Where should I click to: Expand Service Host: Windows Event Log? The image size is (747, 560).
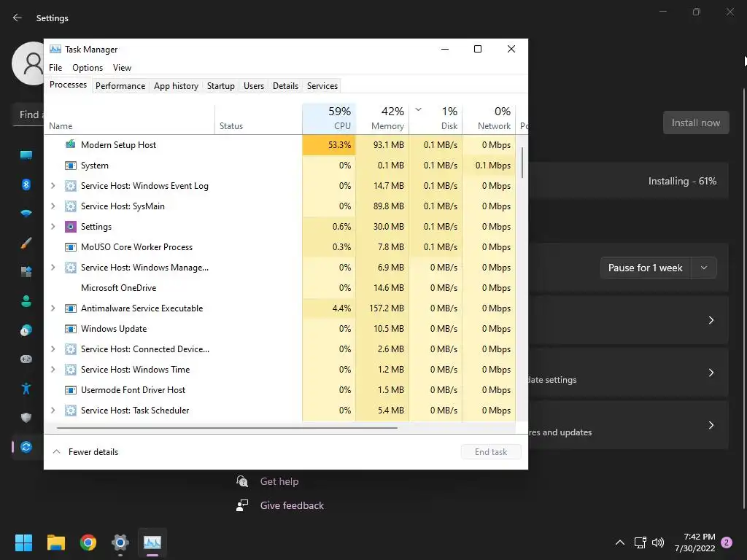(x=53, y=186)
